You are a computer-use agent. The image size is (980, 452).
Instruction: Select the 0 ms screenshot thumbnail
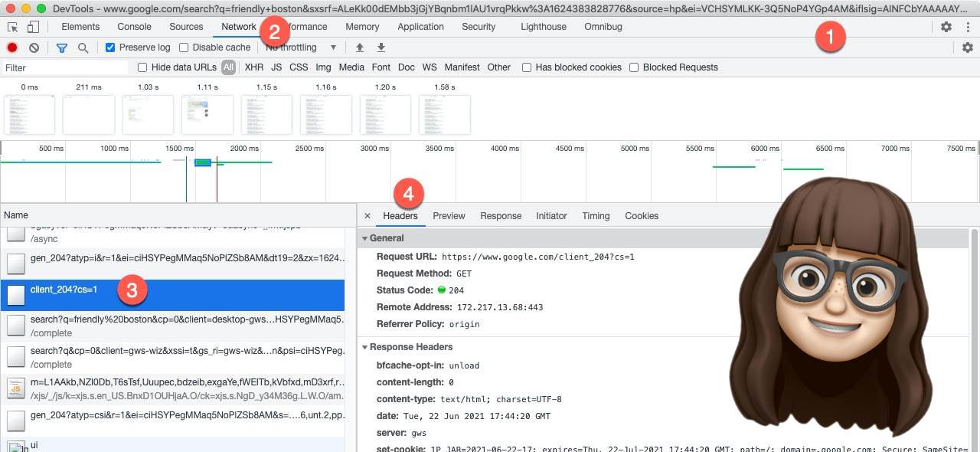(29, 115)
